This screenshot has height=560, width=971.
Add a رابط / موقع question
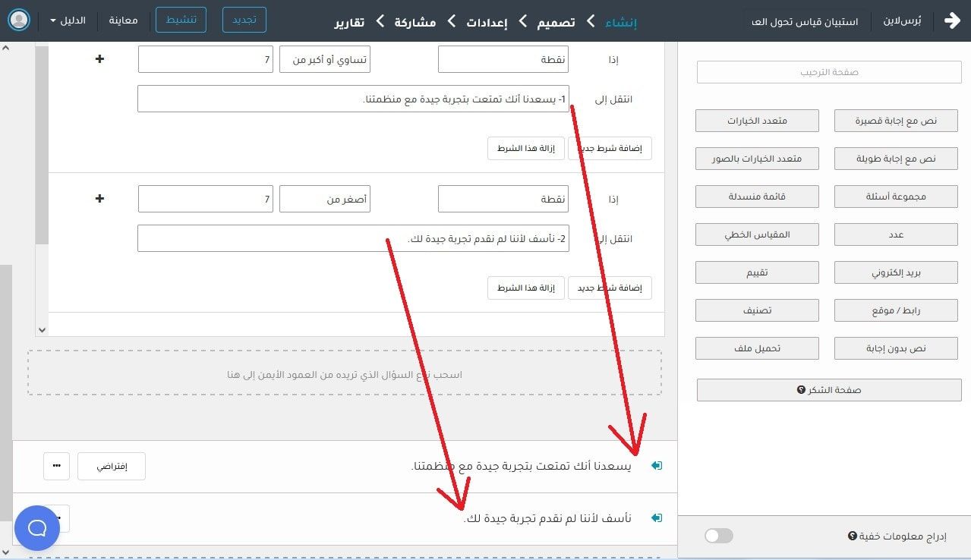896,310
